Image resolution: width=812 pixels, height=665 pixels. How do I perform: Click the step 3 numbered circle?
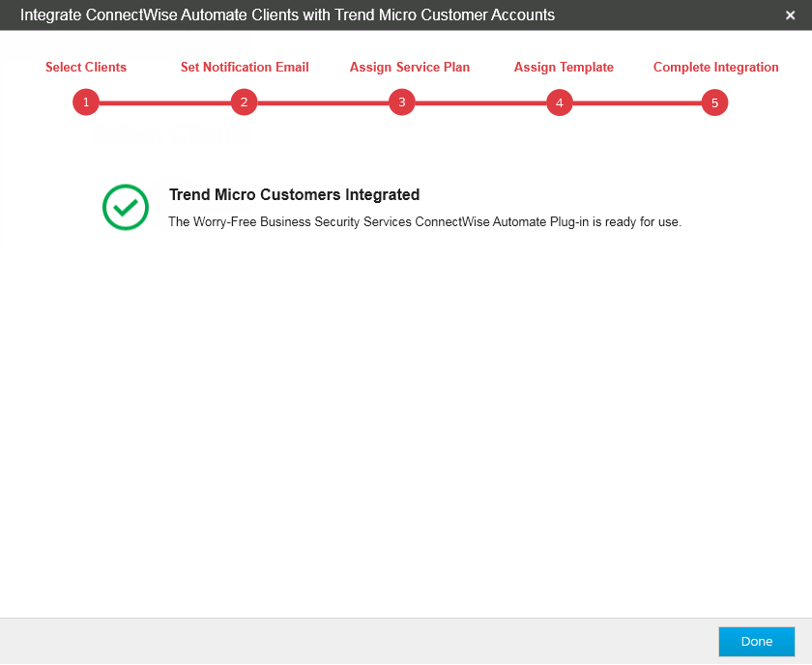pos(402,102)
